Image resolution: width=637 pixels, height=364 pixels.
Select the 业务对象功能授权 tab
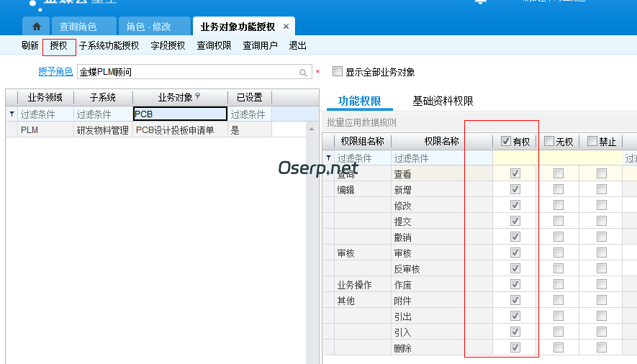(x=238, y=27)
